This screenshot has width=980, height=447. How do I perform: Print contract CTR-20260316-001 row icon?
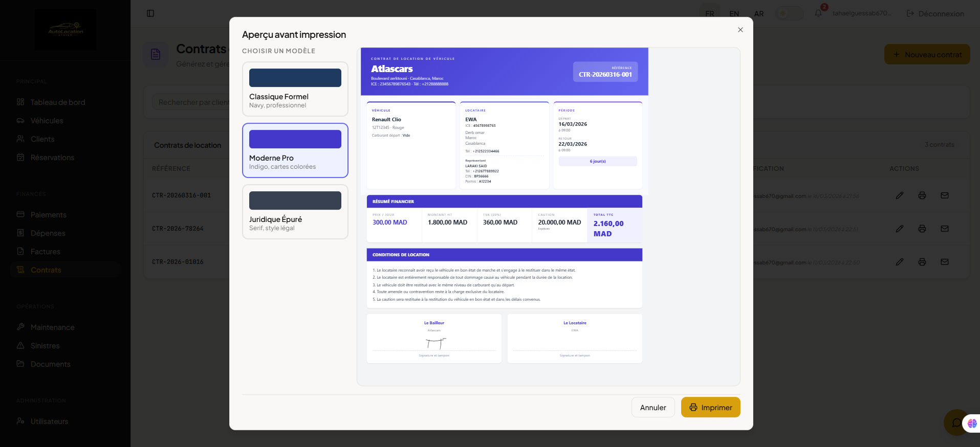coord(922,195)
